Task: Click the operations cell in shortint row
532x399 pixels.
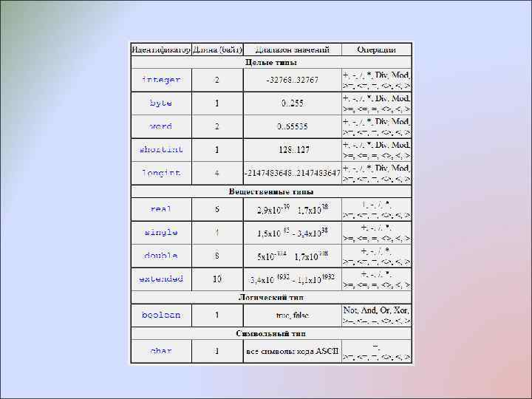Action: point(376,150)
